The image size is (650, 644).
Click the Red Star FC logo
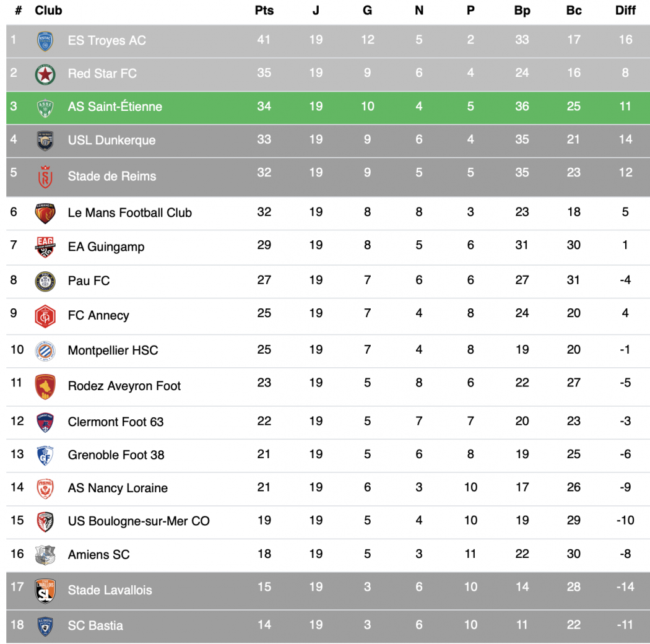click(x=45, y=74)
